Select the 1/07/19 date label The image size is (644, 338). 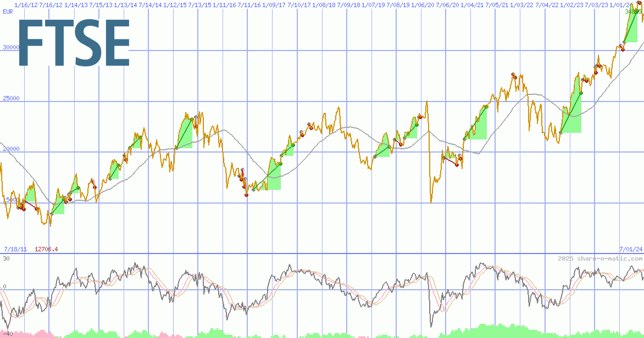pyautogui.click(x=373, y=5)
